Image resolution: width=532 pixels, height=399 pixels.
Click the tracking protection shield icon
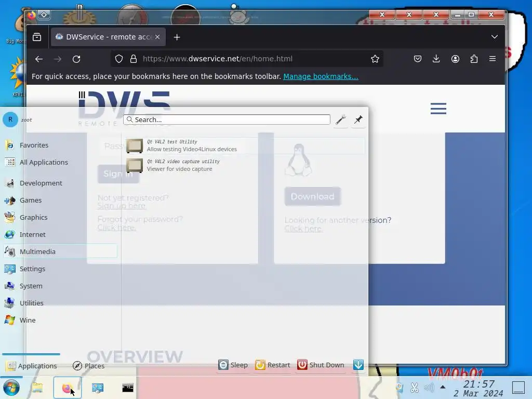(119, 59)
